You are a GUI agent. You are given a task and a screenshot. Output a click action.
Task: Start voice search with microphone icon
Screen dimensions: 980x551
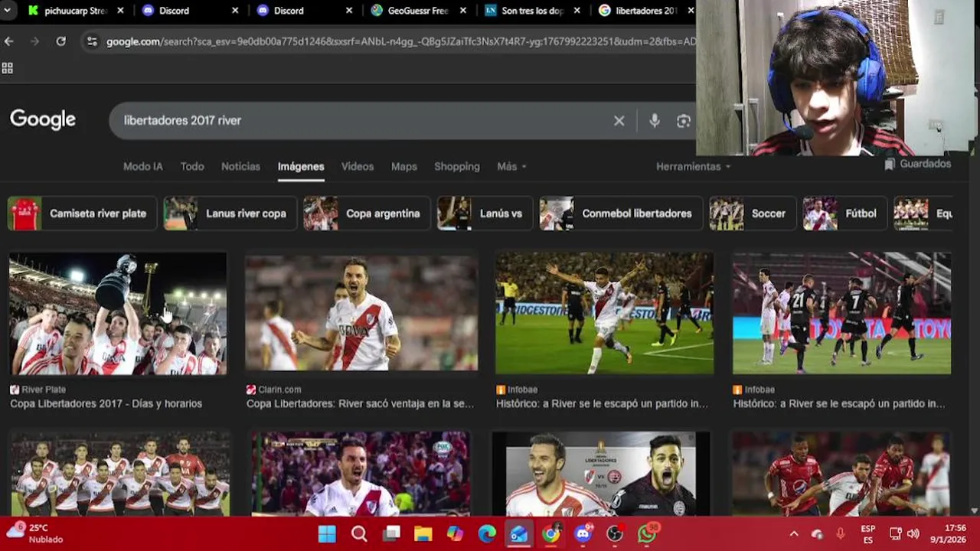(654, 121)
